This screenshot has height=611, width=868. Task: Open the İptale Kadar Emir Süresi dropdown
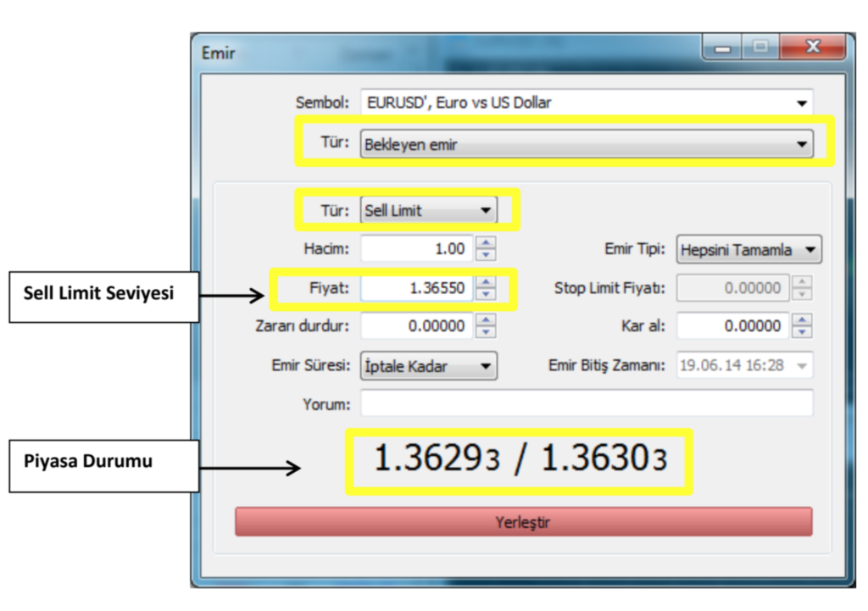click(x=429, y=366)
